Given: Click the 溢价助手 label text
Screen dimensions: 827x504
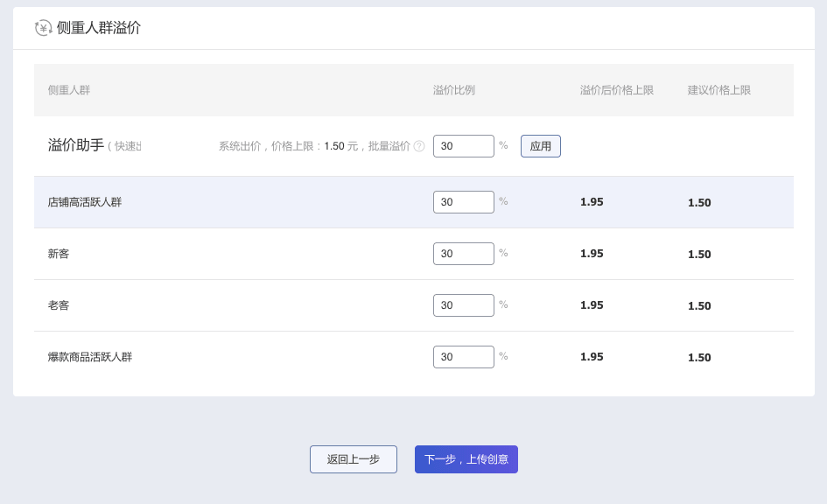Looking at the screenshot, I should point(76,145).
